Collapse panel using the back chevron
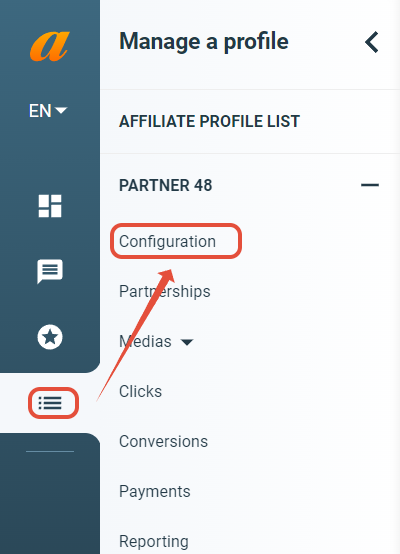This screenshot has height=554, width=400. click(372, 42)
